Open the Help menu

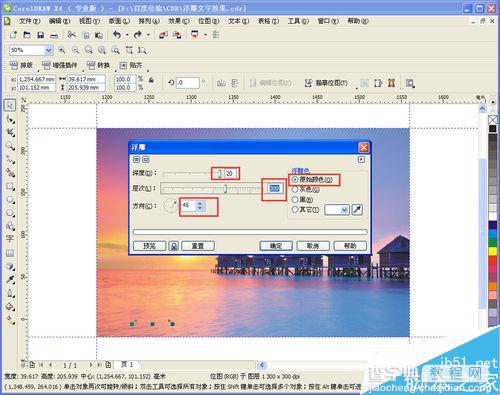click(x=358, y=21)
